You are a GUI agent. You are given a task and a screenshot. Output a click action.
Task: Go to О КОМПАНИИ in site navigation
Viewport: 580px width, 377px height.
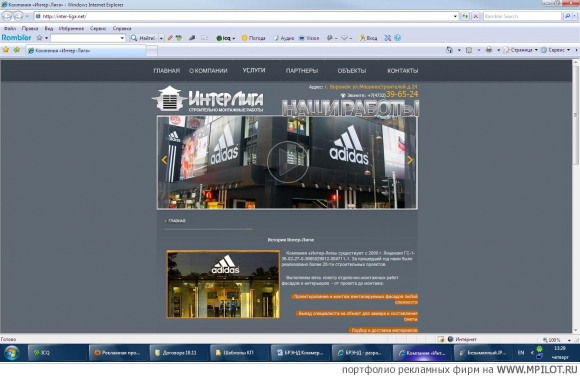(x=208, y=71)
